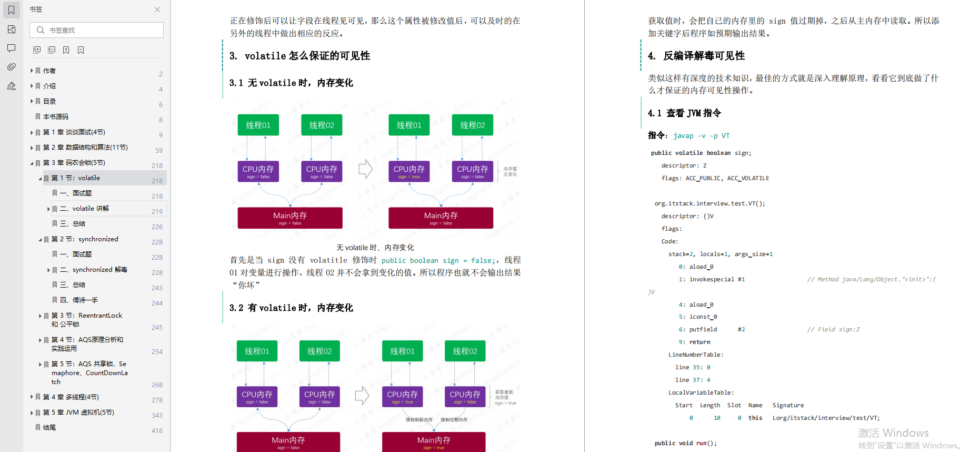Image resolution: width=980 pixels, height=452 pixels.
Task: Click code line public void run();
Action: [x=685, y=443]
